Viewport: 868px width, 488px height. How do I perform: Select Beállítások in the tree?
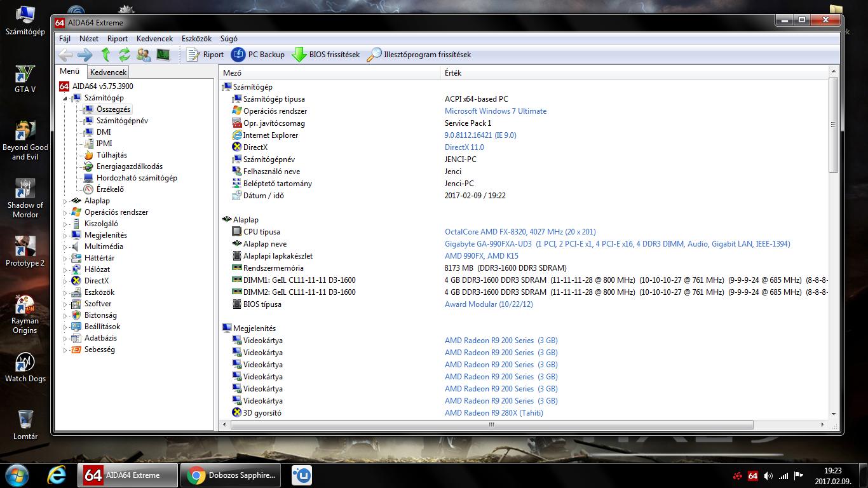[102, 327]
